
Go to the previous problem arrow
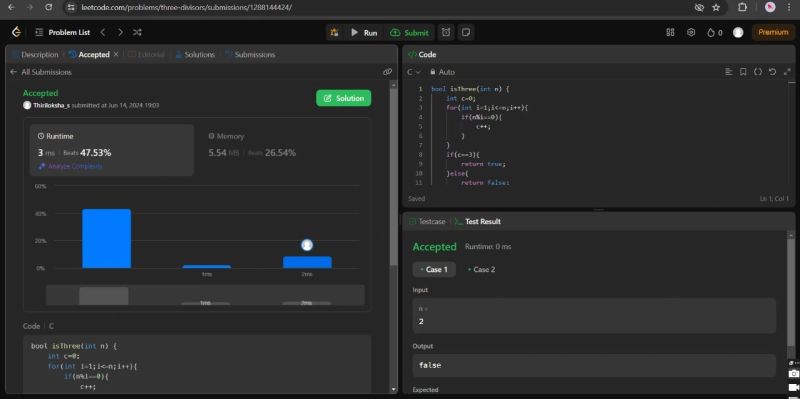pyautogui.click(x=103, y=32)
